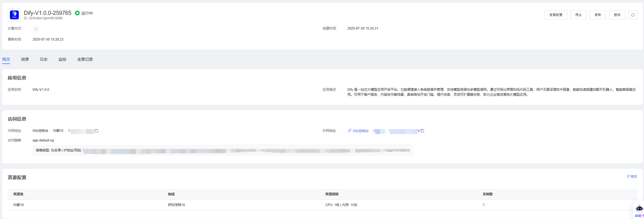644x219 pixels.
Task: Click the 查看配置 button
Action: click(x=556, y=15)
